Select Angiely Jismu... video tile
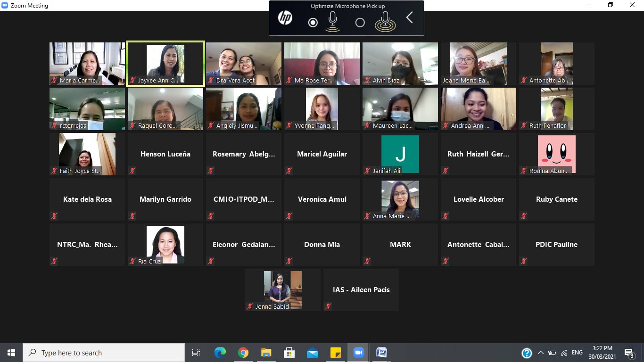 coord(244,109)
